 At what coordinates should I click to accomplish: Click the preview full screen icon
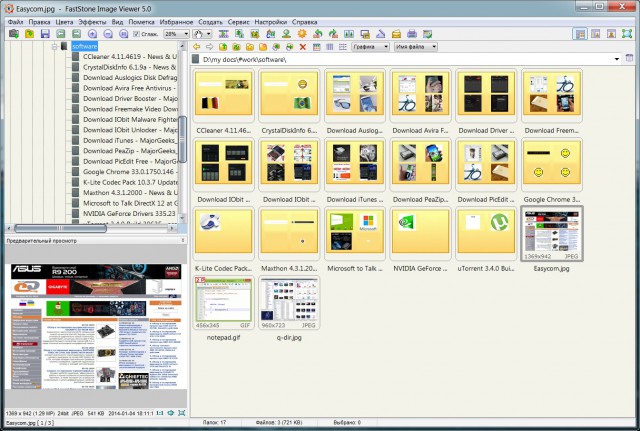click(182, 413)
